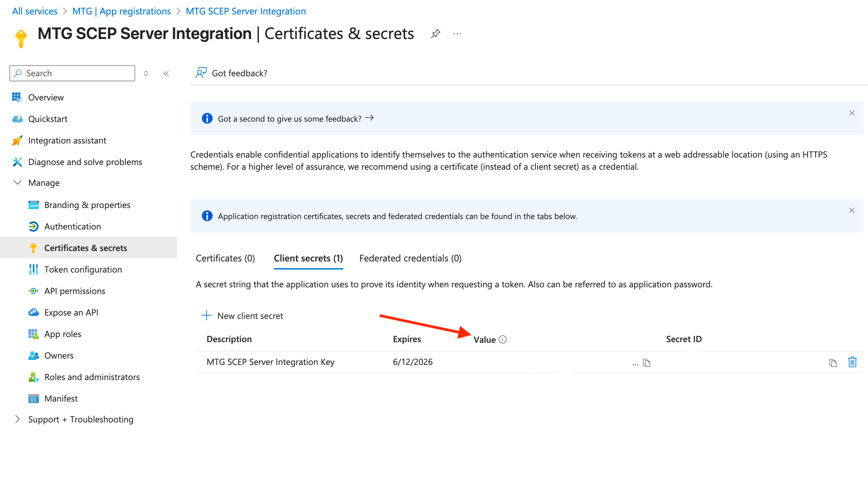Dismiss the feedback request banner

pos(852,113)
